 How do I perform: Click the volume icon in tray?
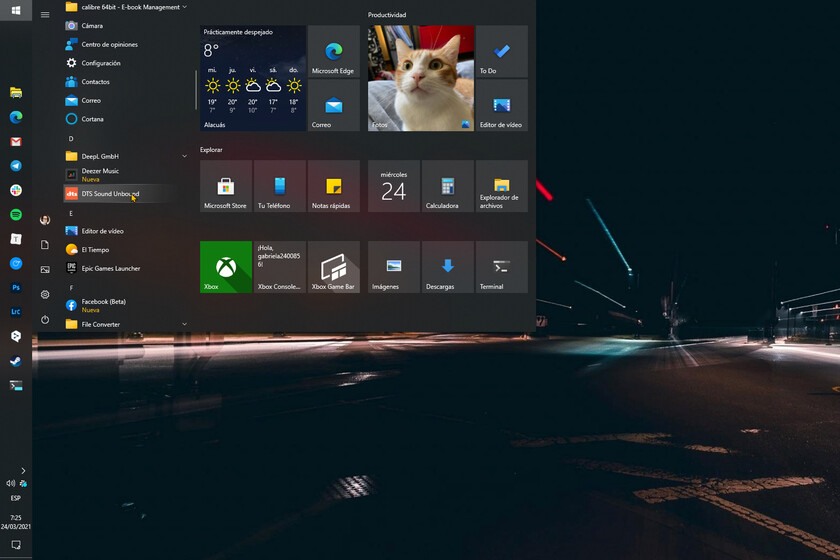pyautogui.click(x=11, y=483)
